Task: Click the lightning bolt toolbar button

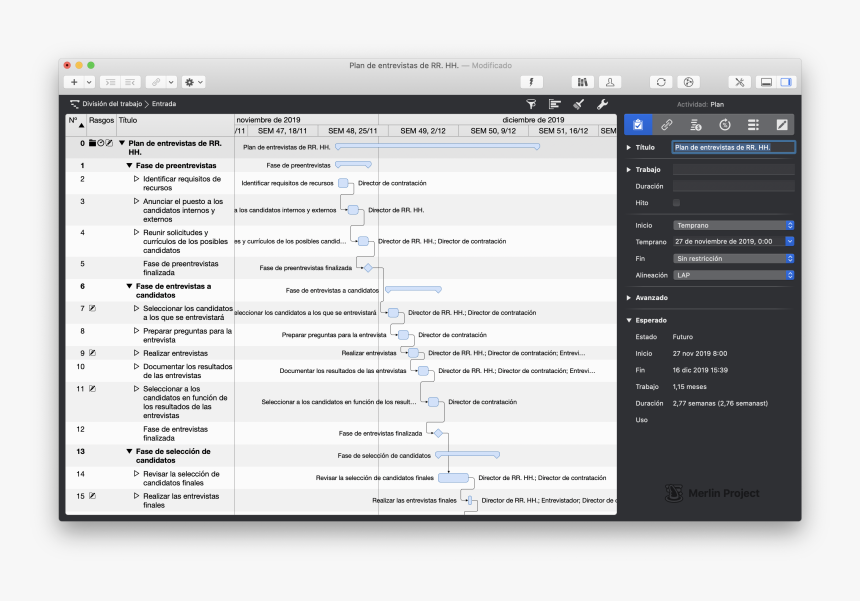Action: click(531, 82)
